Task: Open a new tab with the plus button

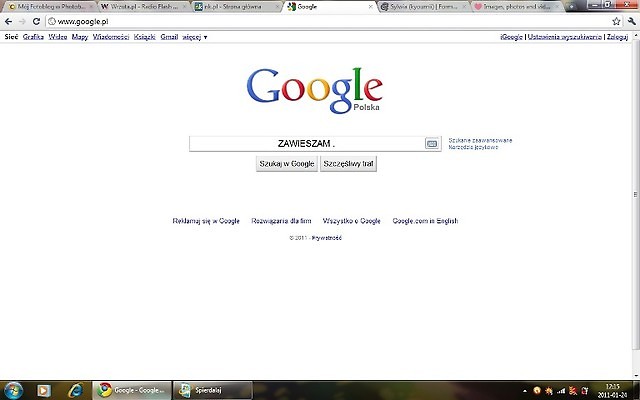Action: [571, 7]
